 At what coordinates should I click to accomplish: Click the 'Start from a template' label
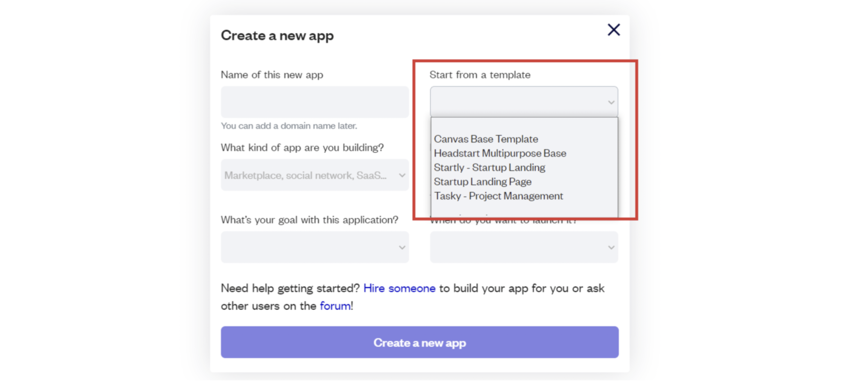tap(480, 75)
